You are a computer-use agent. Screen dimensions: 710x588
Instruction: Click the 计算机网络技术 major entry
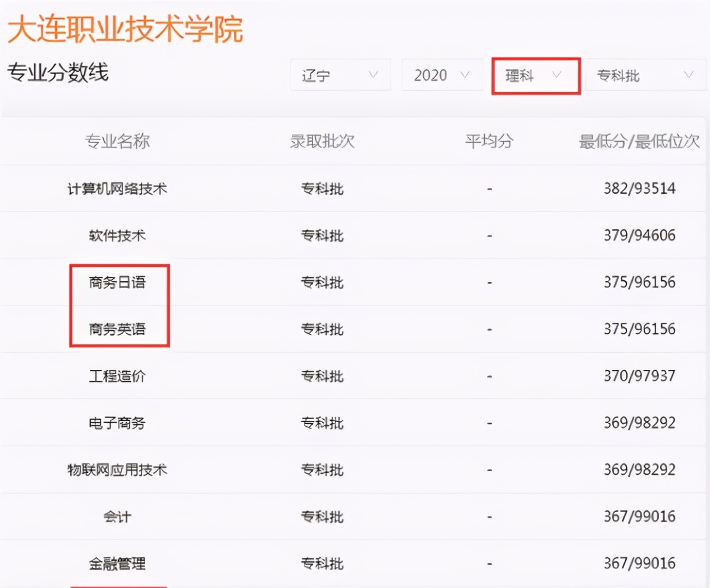pyautogui.click(x=117, y=188)
